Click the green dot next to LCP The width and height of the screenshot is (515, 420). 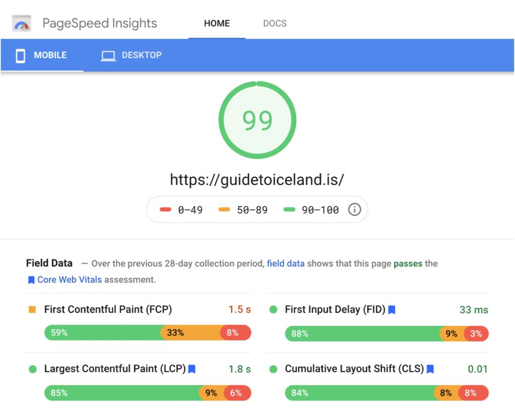tap(33, 369)
